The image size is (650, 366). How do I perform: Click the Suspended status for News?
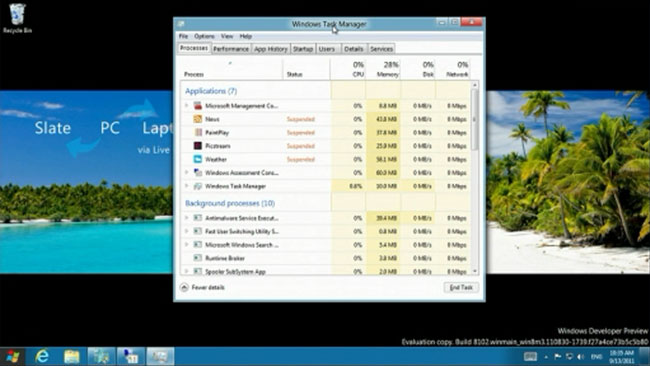click(301, 119)
